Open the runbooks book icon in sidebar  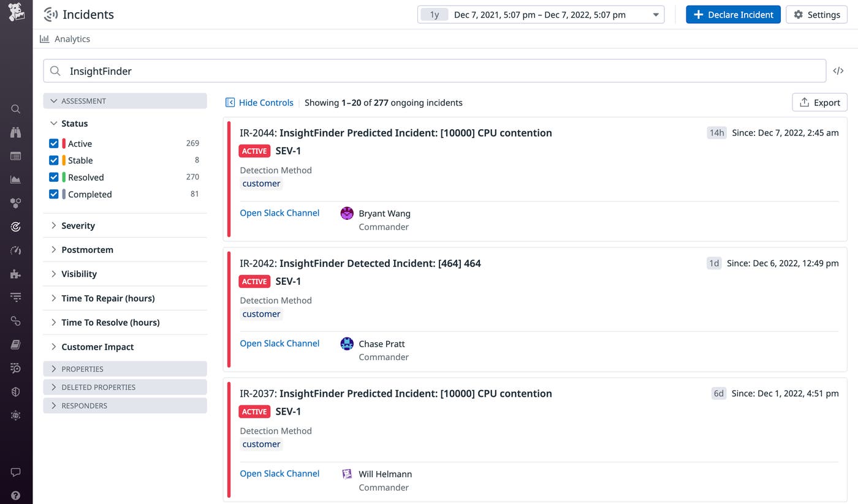pos(15,344)
